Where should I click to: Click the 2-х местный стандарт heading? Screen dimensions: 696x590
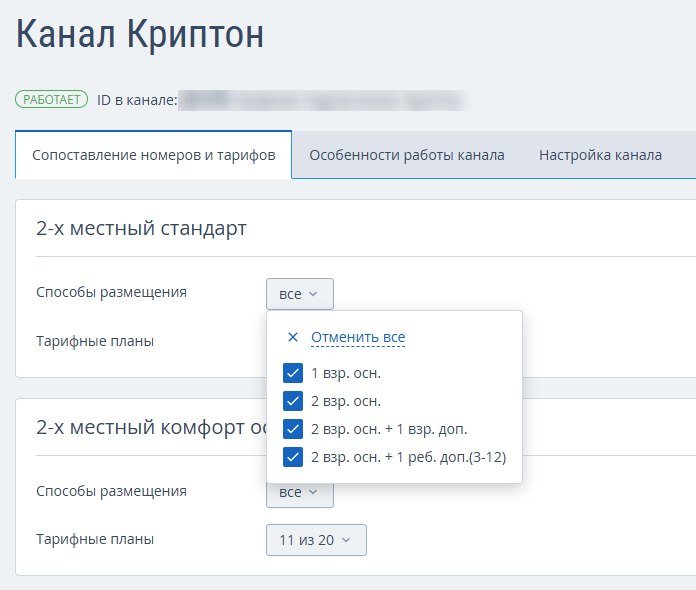tap(141, 228)
